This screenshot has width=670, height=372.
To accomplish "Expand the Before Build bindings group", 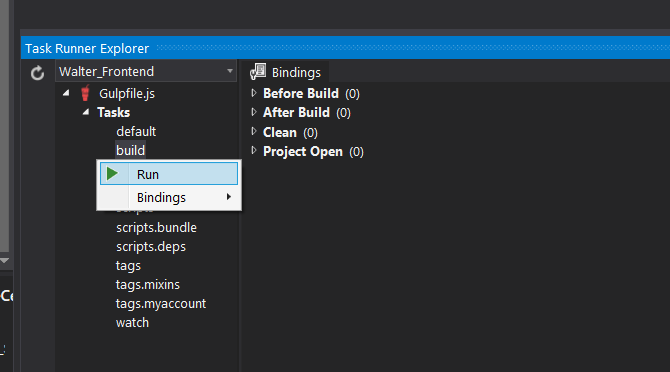I will 254,93.
